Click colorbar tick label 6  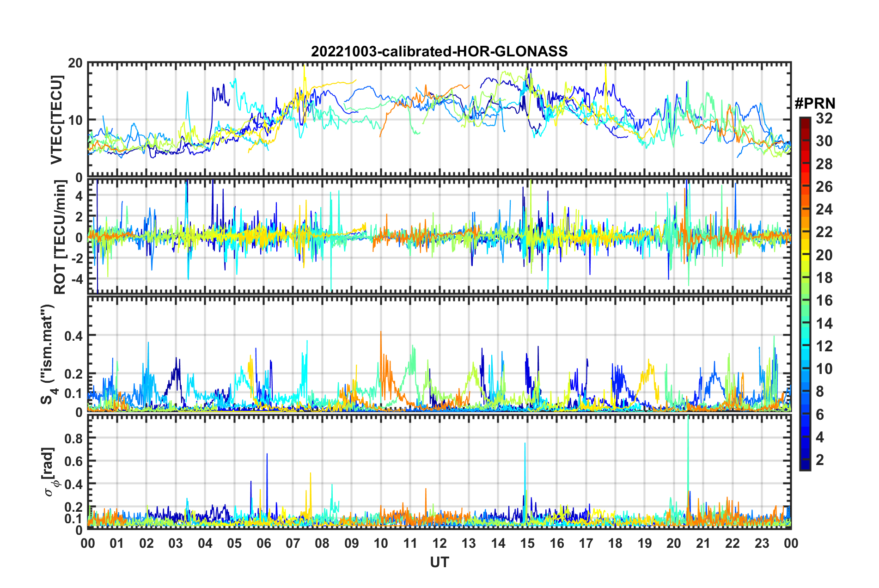(x=819, y=415)
